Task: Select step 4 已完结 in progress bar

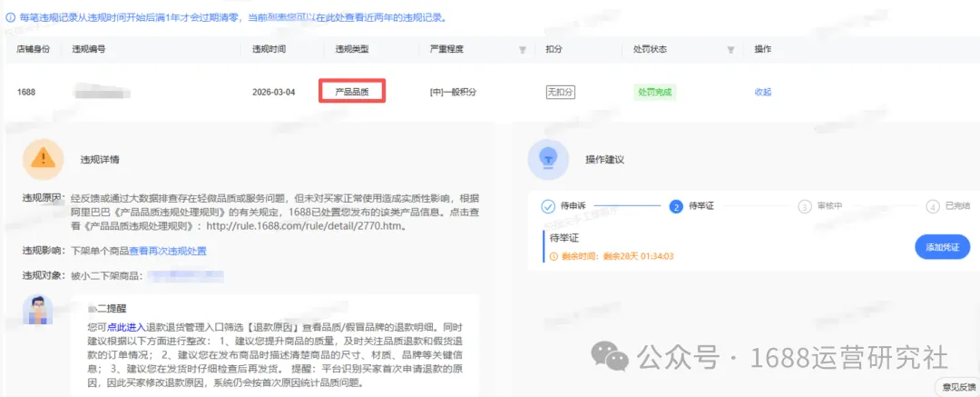Action: [933, 206]
